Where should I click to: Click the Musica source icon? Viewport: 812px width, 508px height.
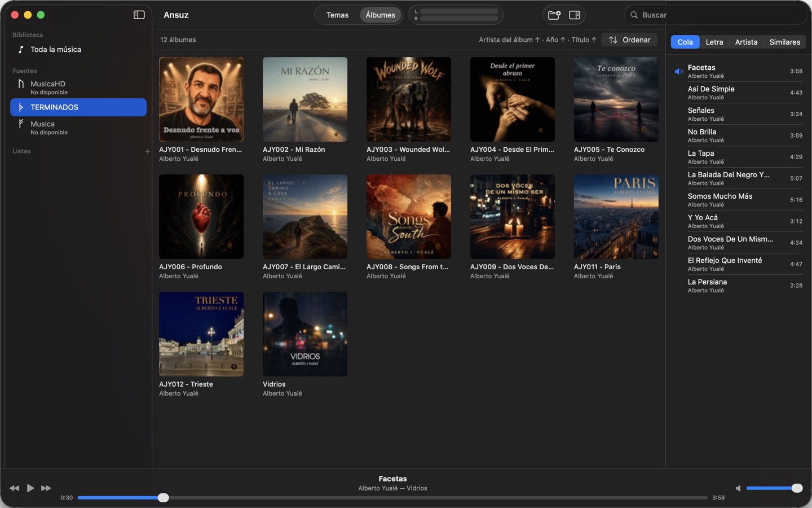21,124
